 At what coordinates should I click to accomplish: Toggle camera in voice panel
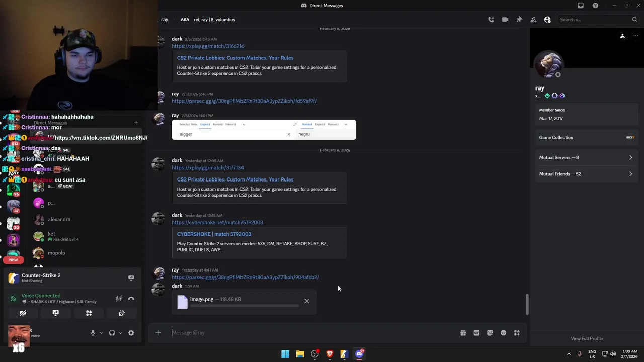click(x=23, y=313)
